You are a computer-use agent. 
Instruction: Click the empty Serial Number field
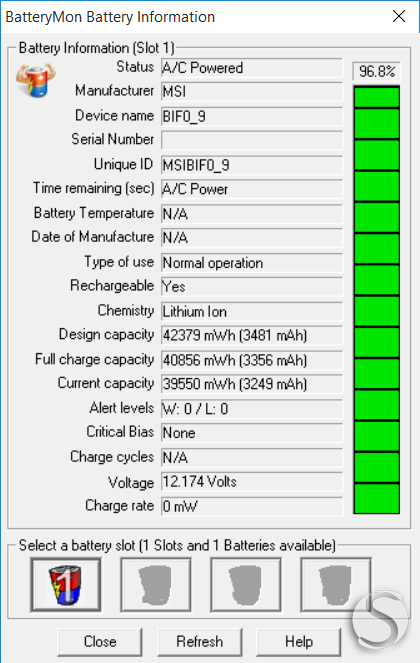(x=252, y=140)
